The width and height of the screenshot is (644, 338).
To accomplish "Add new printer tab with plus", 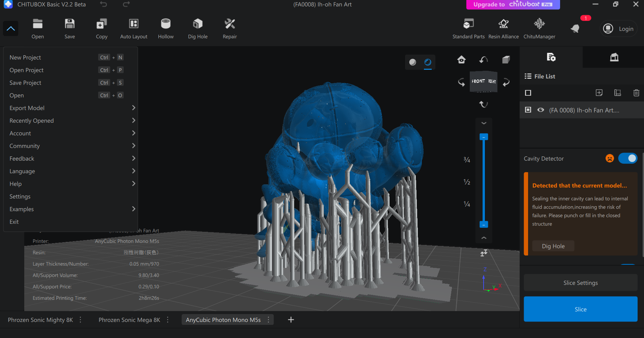I will click(x=291, y=320).
